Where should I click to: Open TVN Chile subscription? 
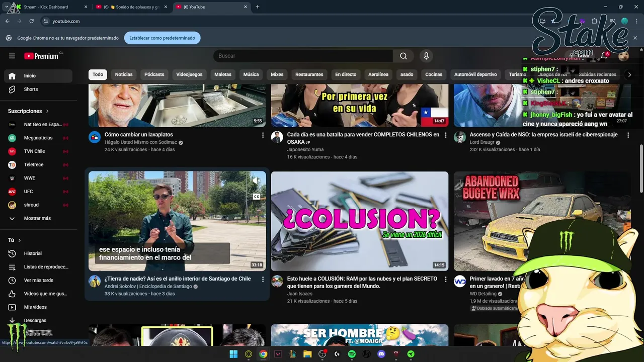(x=38, y=151)
